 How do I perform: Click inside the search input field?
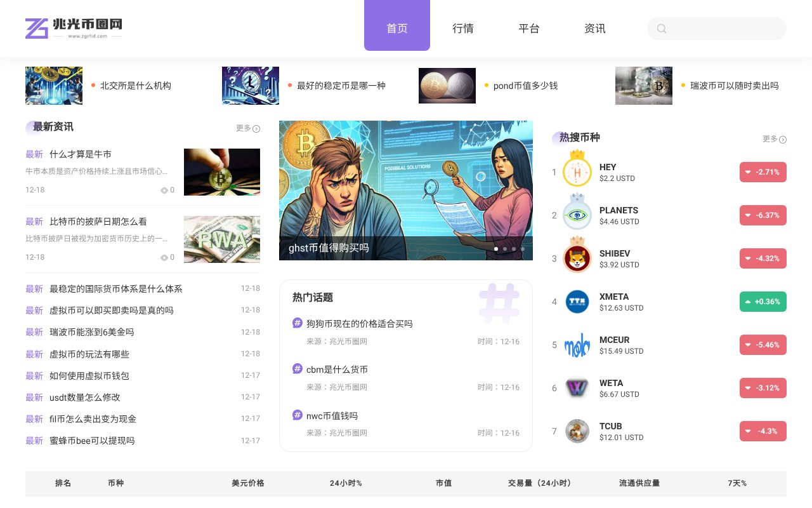point(717,29)
